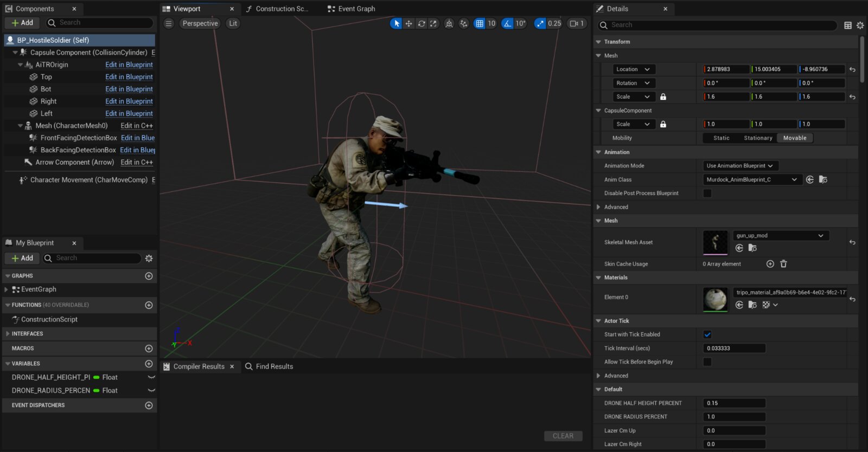Unlock the Mesh scale ratio lock

(663, 97)
